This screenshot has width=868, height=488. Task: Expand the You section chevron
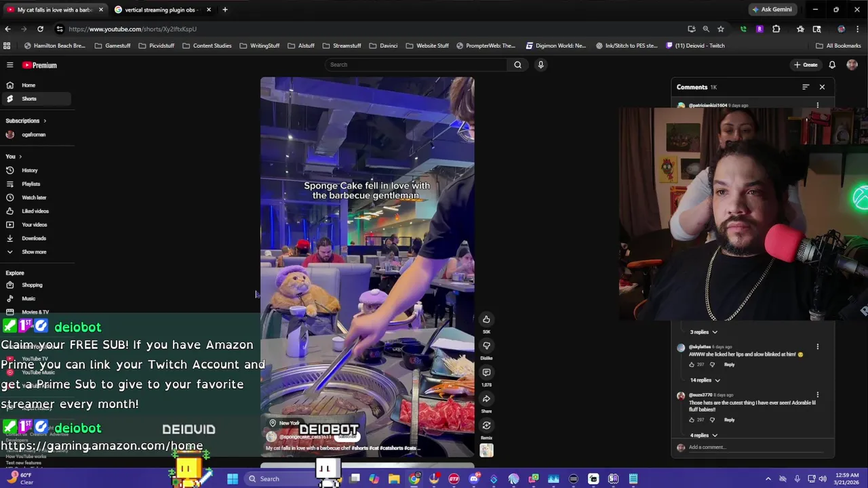(22, 157)
